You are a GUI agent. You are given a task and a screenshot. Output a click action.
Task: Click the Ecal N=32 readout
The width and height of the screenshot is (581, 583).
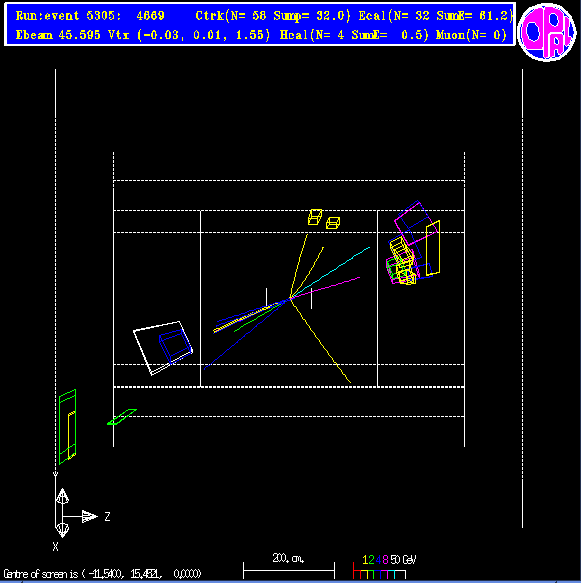[435, 16]
